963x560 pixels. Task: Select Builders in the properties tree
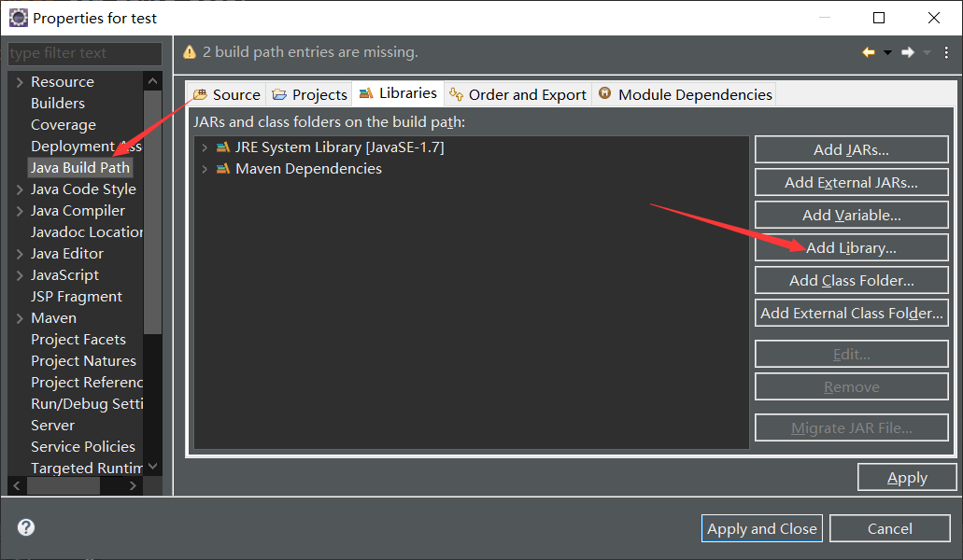(x=58, y=103)
